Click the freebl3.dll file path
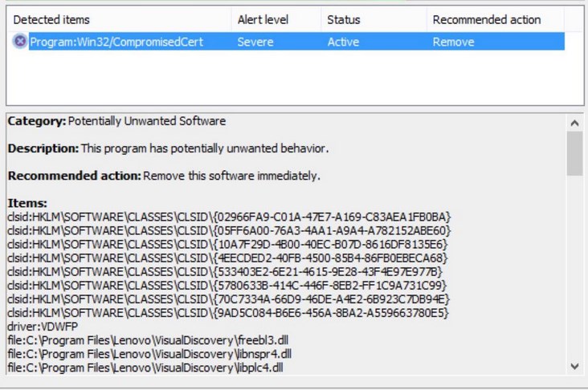The width and height of the screenshot is (588, 390). [x=149, y=339]
